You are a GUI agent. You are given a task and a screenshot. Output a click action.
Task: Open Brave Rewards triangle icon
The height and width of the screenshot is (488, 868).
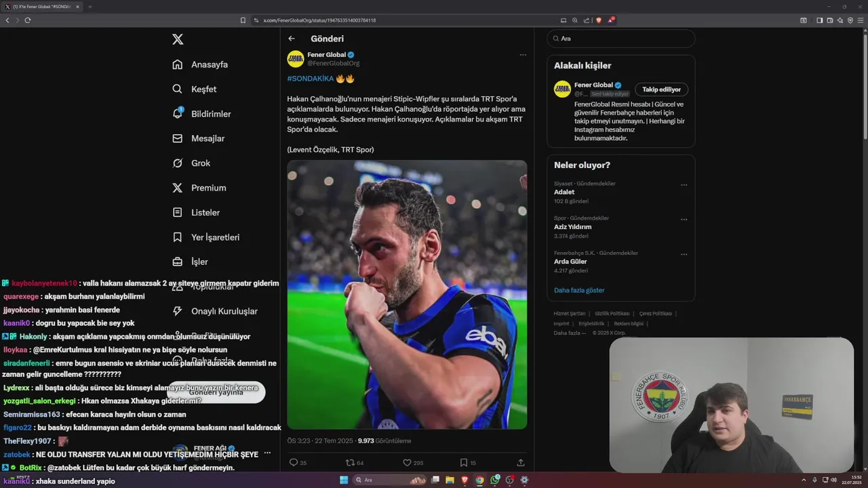tap(612, 20)
